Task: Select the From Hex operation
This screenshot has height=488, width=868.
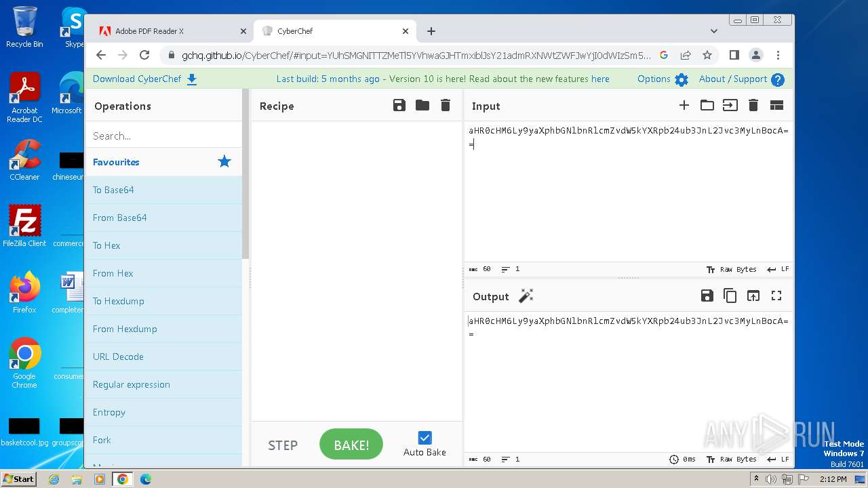Action: point(163,273)
